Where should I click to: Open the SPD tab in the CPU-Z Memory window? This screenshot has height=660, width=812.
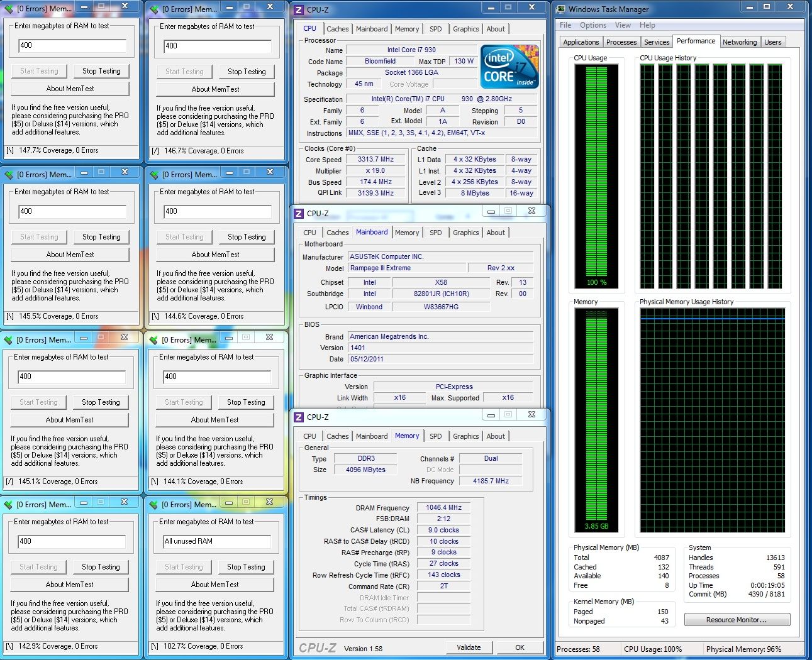435,436
